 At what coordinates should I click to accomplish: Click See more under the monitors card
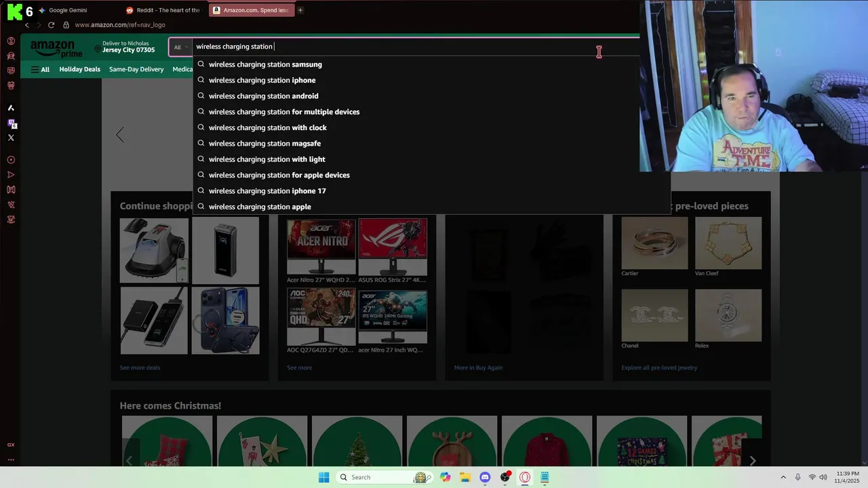[299, 367]
